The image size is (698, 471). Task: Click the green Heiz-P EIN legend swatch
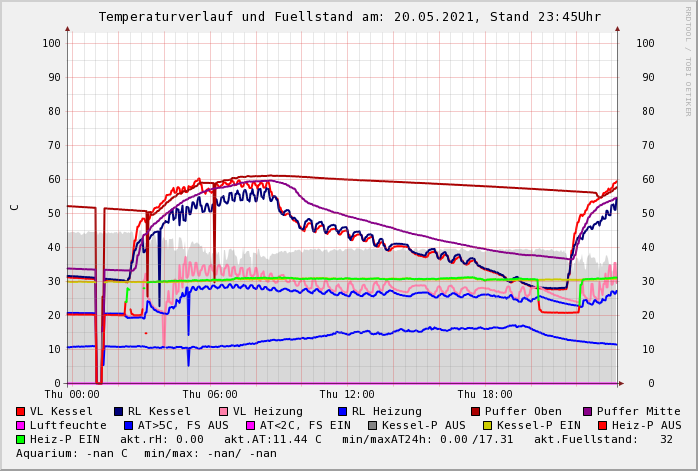pos(21,439)
